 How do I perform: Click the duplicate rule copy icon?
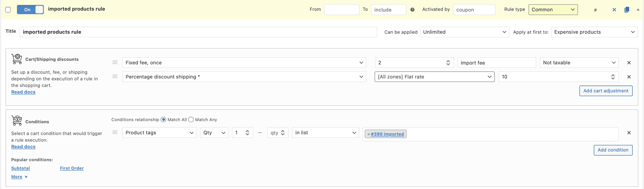(x=627, y=10)
